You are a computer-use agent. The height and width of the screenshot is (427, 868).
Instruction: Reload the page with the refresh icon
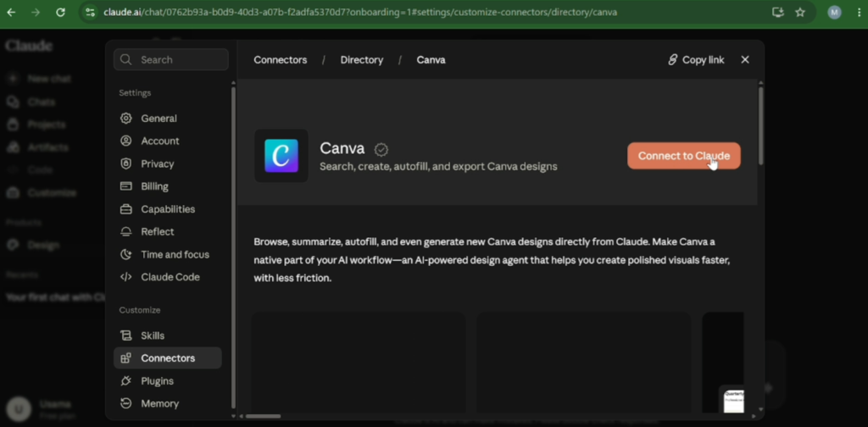(x=60, y=12)
